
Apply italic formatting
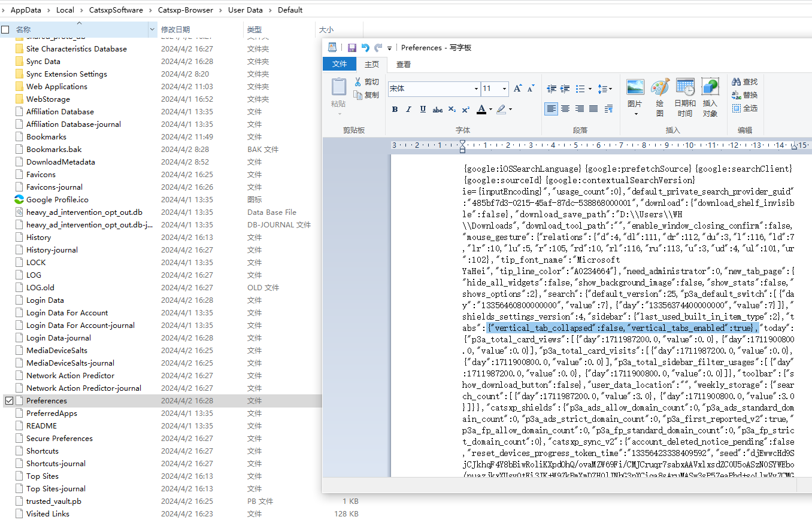tap(408, 109)
